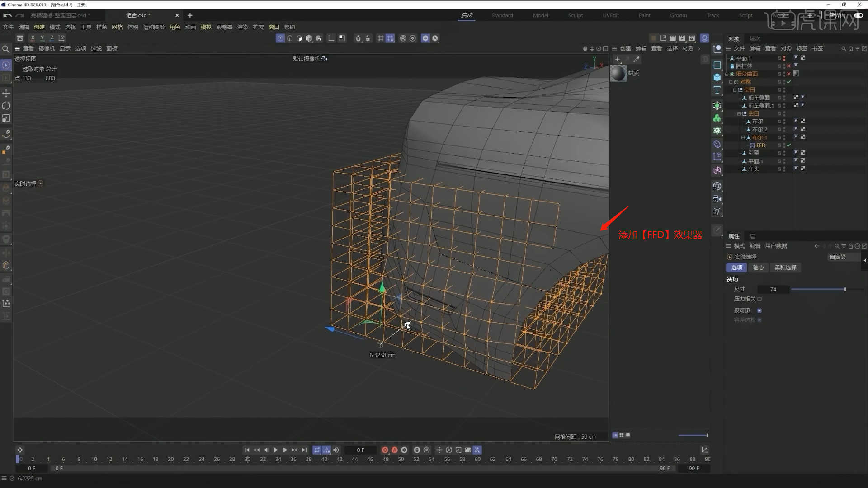Toggle FFD enable checkmark
Image resolution: width=868 pixels, height=488 pixels.
789,145
